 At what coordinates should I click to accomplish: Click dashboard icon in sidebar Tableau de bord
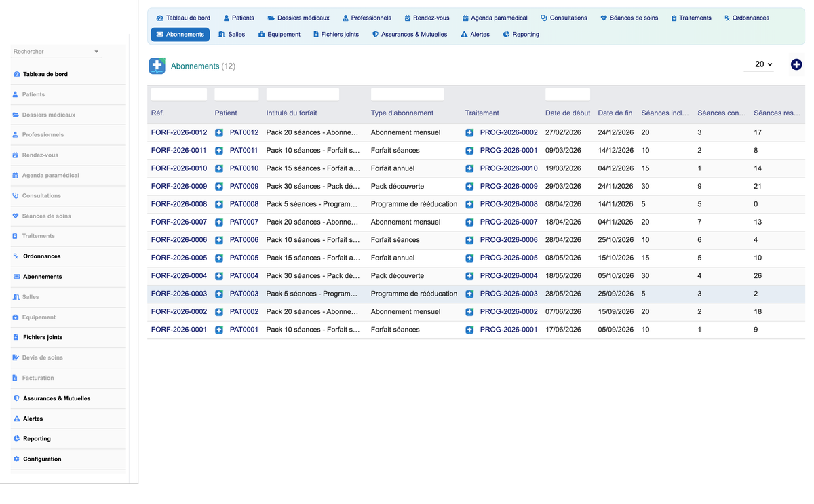[16, 74]
